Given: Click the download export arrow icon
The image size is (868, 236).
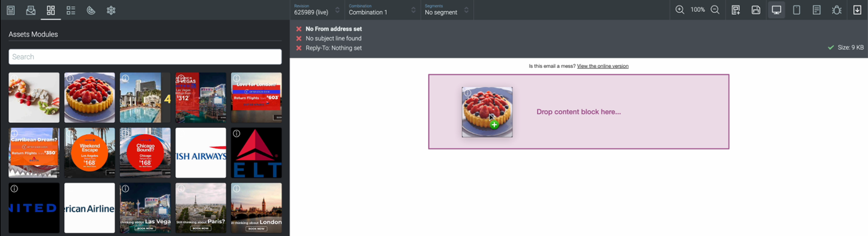Looking at the screenshot, I should [x=857, y=10].
